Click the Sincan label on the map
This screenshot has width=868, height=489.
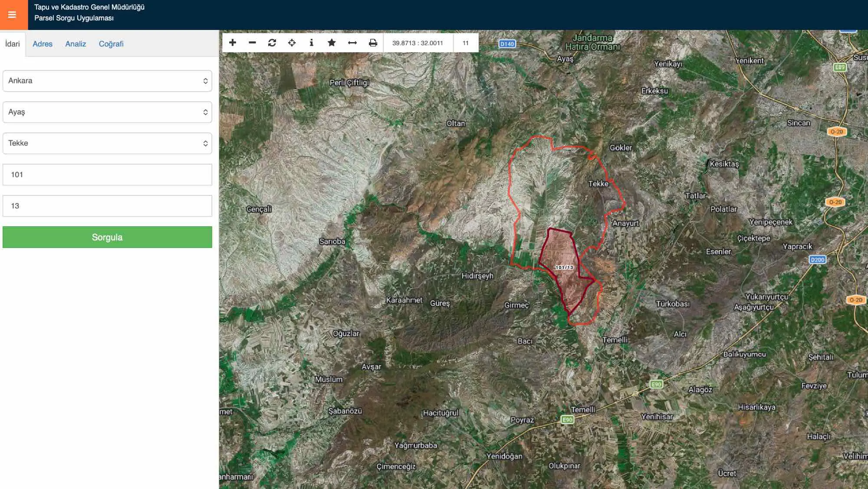click(799, 123)
